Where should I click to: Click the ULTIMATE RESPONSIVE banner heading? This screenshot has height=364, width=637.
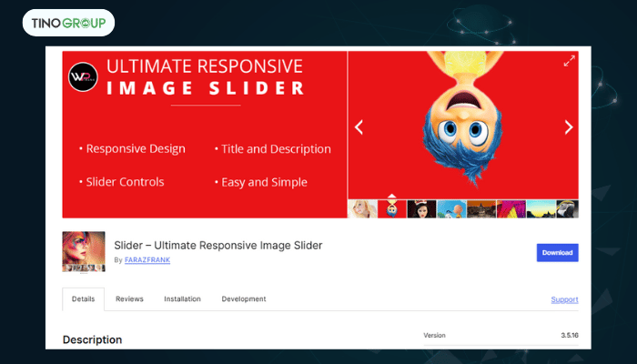tap(205, 66)
